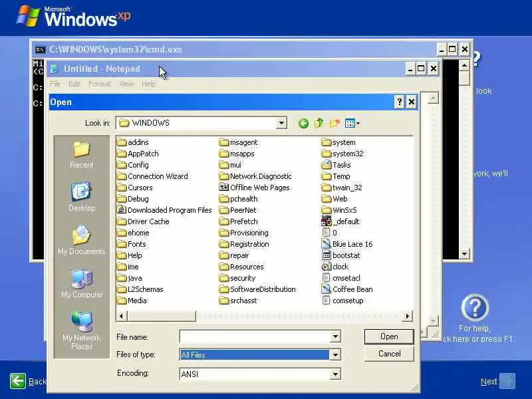Select the WinSxS folder
Screen dimensions: 532x399
(x=339, y=210)
